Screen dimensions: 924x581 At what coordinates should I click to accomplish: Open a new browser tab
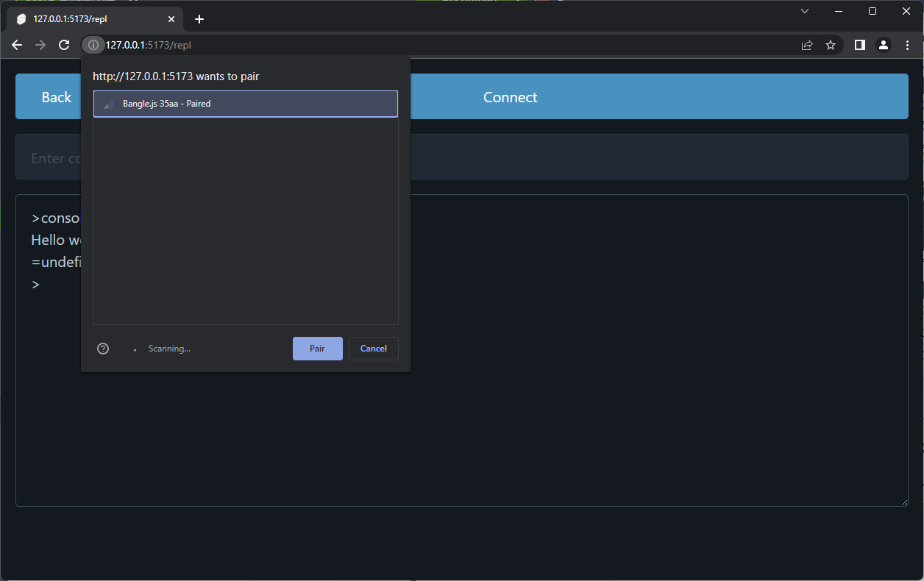click(199, 19)
